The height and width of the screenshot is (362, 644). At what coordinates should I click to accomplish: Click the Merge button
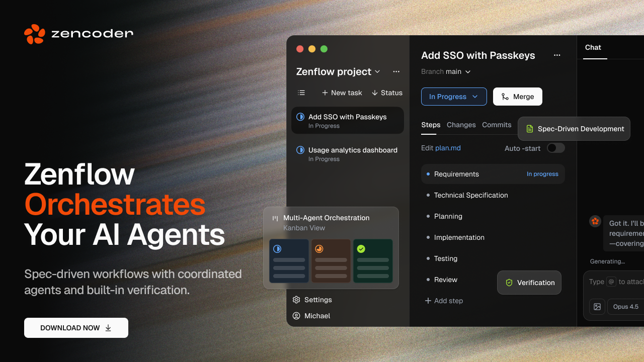518,97
